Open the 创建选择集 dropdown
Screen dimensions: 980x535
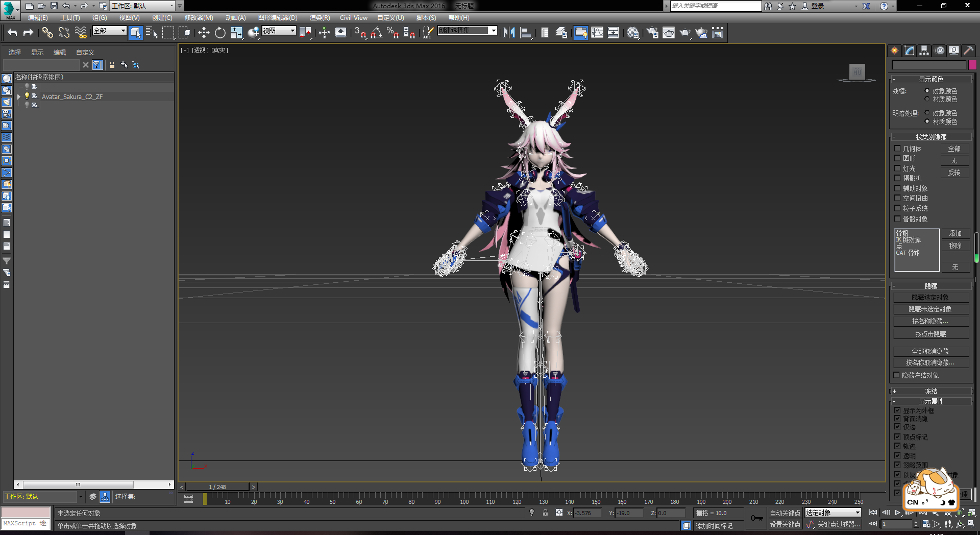pos(493,31)
